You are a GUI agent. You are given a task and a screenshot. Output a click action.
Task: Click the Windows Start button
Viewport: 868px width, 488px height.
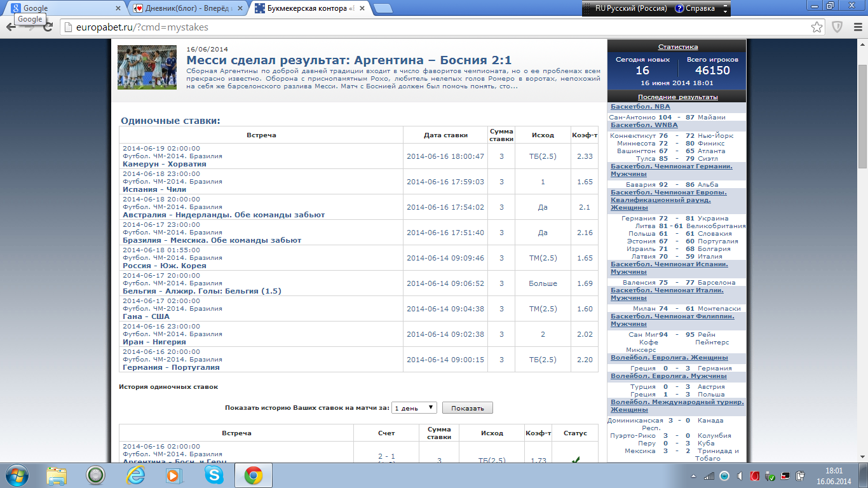(x=17, y=475)
